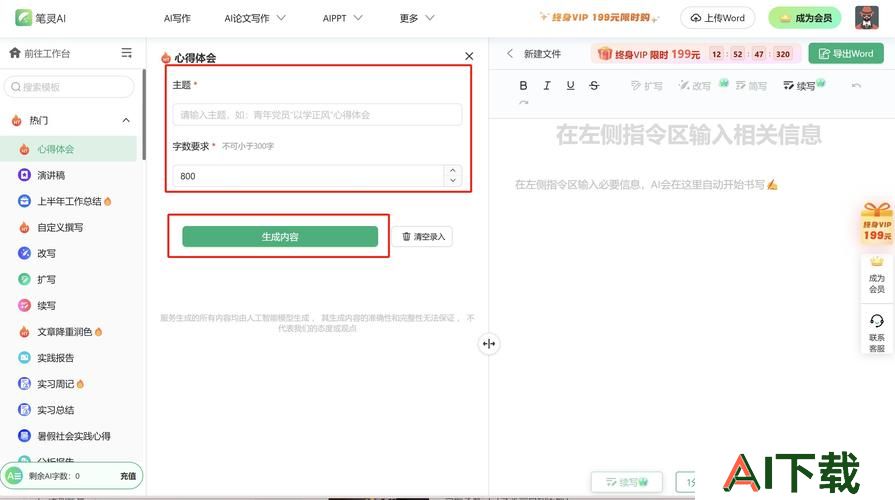895x500 pixels.
Task: Click the 字数要求 number field
Action: click(x=308, y=176)
